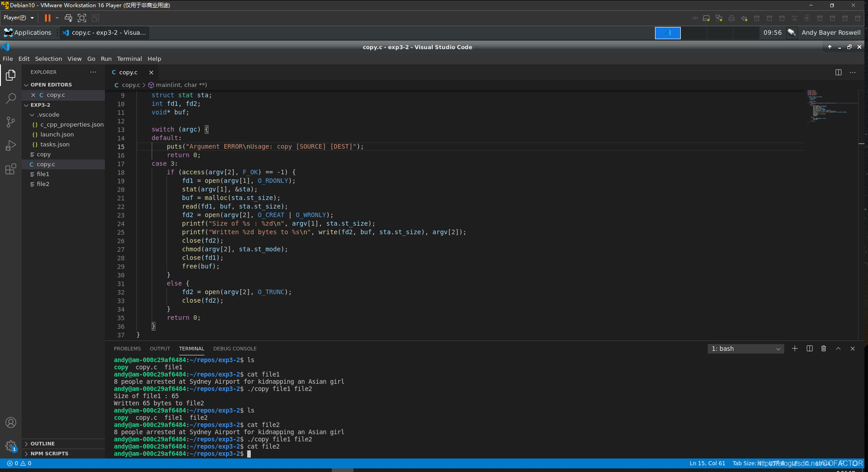This screenshot has width=868, height=472.
Task: Click the errors and warnings status indicator
Action: coord(19,463)
